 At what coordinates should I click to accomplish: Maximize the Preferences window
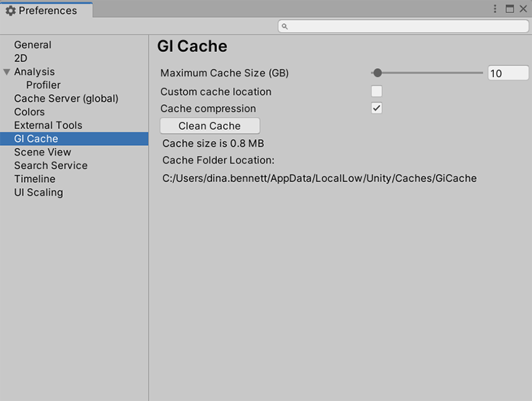click(509, 9)
